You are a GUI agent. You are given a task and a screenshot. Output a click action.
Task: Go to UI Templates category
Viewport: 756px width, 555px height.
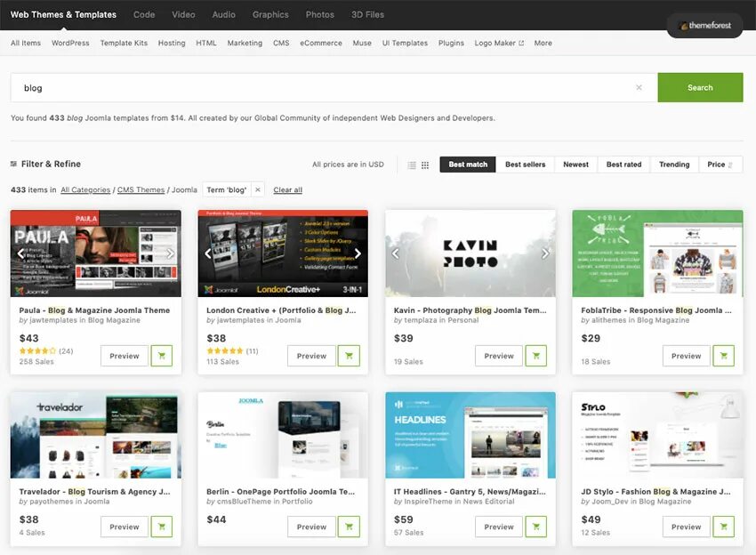[x=405, y=43]
